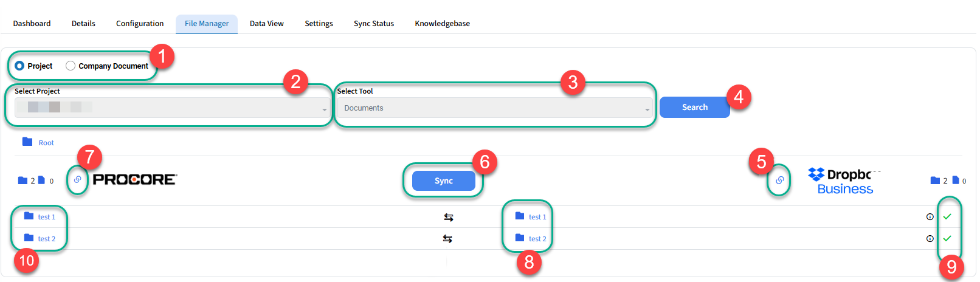Open Procore folder test 1

tap(46, 217)
